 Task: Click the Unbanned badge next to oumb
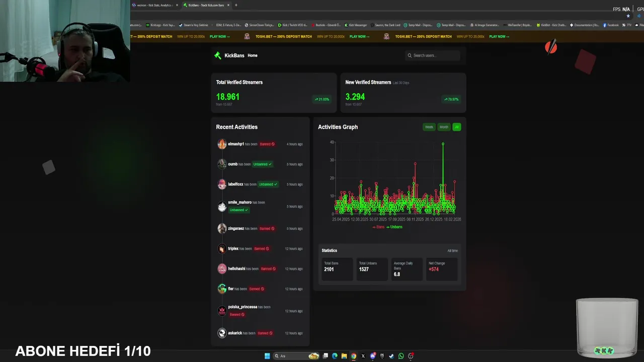pyautogui.click(x=262, y=164)
